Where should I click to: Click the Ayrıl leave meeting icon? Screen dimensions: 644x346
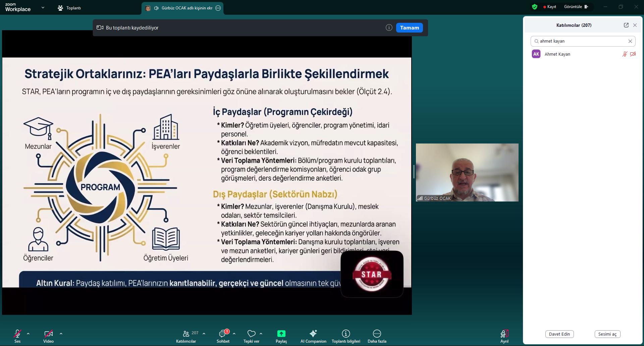pos(504,334)
